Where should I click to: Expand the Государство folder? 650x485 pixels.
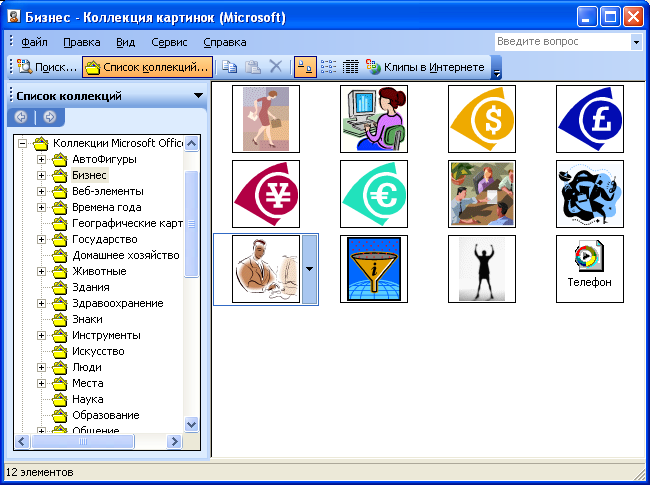click(41, 239)
